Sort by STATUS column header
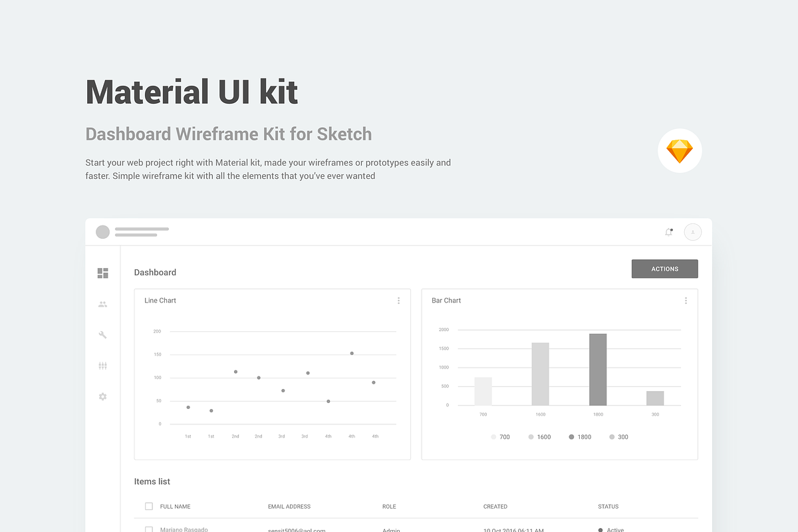Screen dimensions: 798x532 [608, 507]
